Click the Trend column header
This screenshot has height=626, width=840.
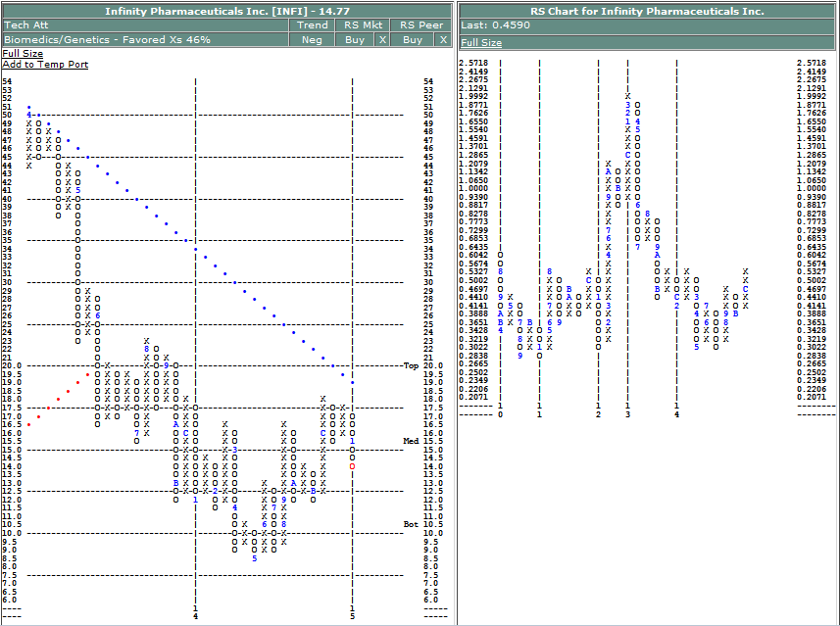(313, 25)
